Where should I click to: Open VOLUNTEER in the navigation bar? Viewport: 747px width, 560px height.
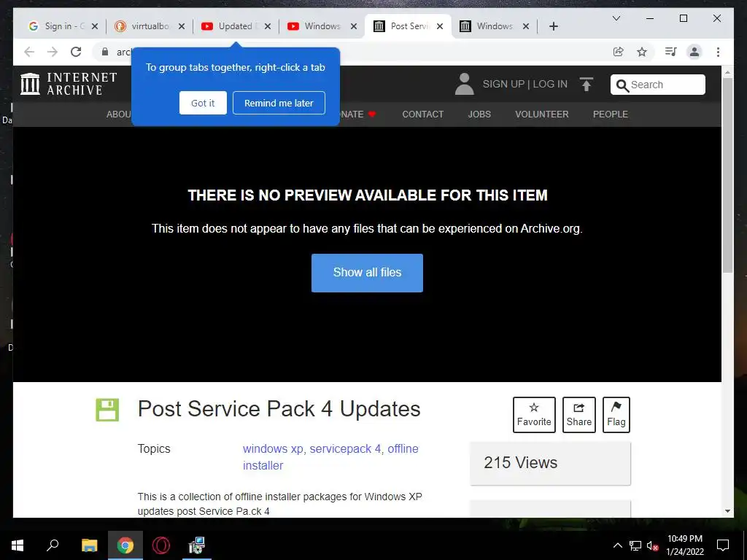pyautogui.click(x=542, y=114)
